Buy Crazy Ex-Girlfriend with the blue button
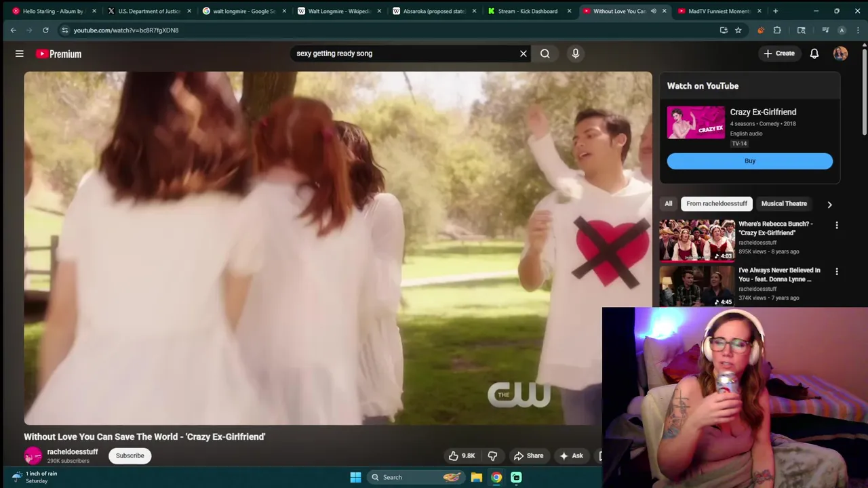Viewport: 868px width, 488px height. (749, 161)
